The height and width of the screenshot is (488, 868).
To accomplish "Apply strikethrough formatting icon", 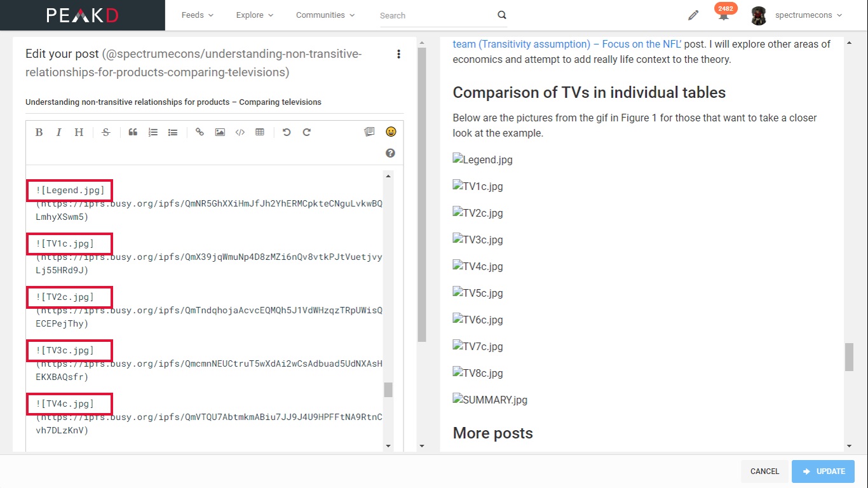I will tap(106, 132).
